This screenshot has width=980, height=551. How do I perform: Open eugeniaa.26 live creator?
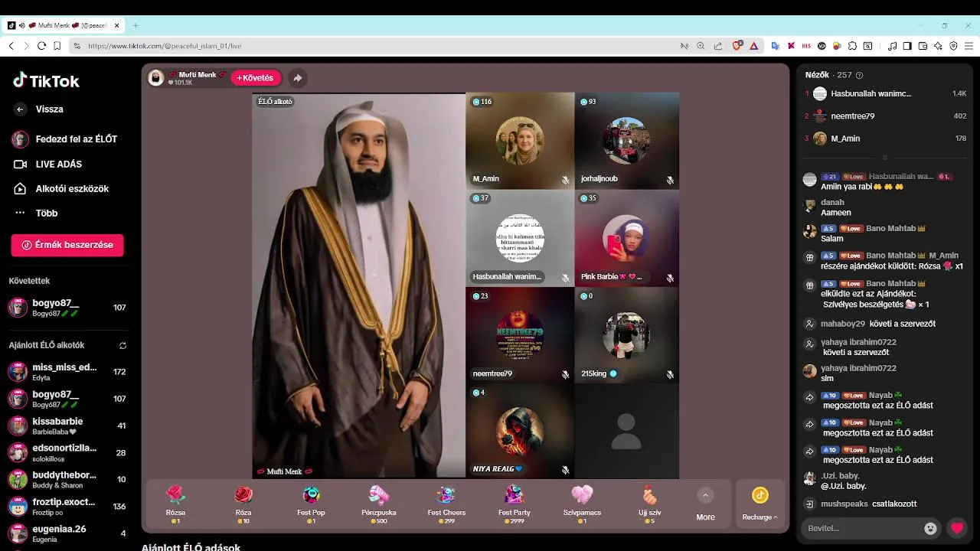coord(67,533)
